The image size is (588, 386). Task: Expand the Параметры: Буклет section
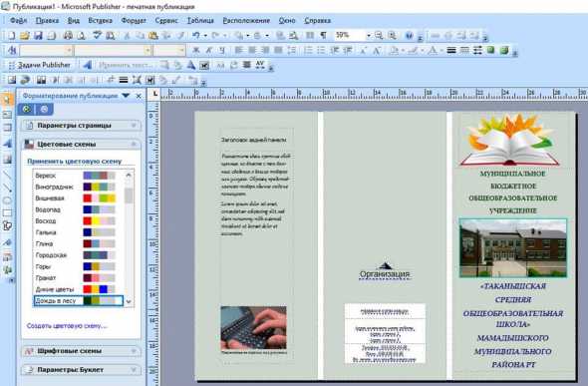82,370
